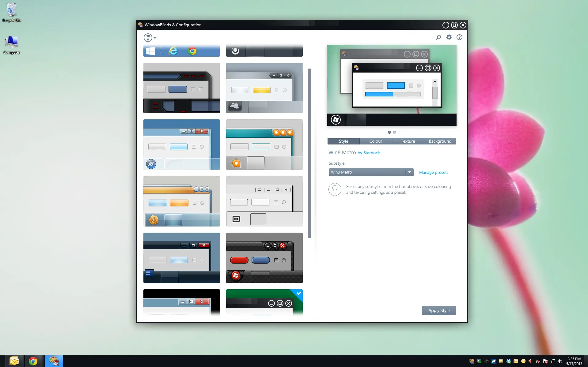Click yellow envelope mail tray icon

[501, 361]
